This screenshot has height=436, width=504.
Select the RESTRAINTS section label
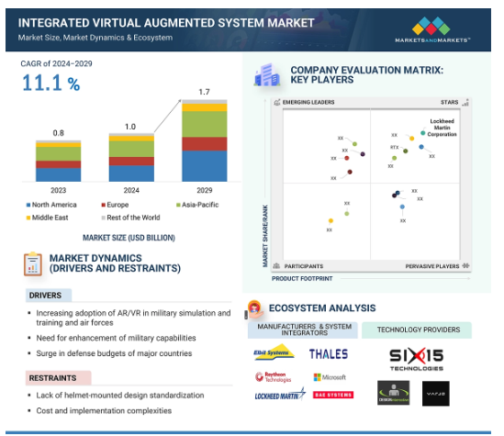pos(58,378)
